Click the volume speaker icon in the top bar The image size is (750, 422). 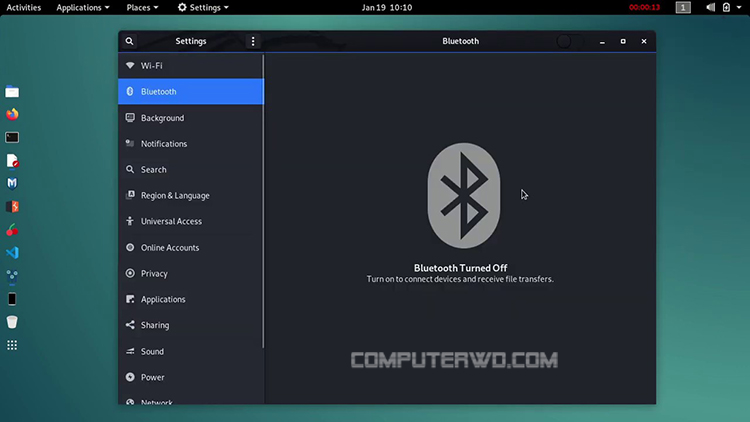pyautogui.click(x=711, y=7)
